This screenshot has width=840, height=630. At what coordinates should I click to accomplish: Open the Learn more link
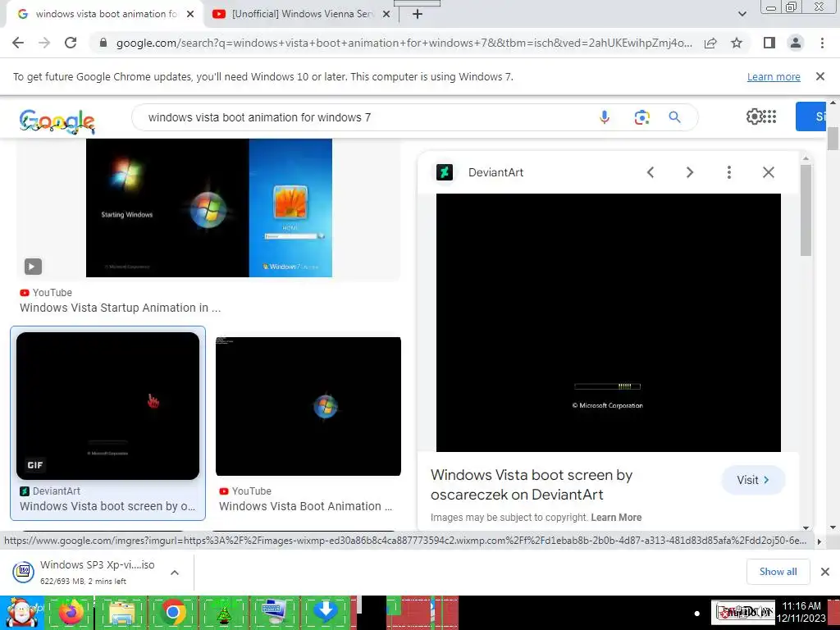coord(774,76)
